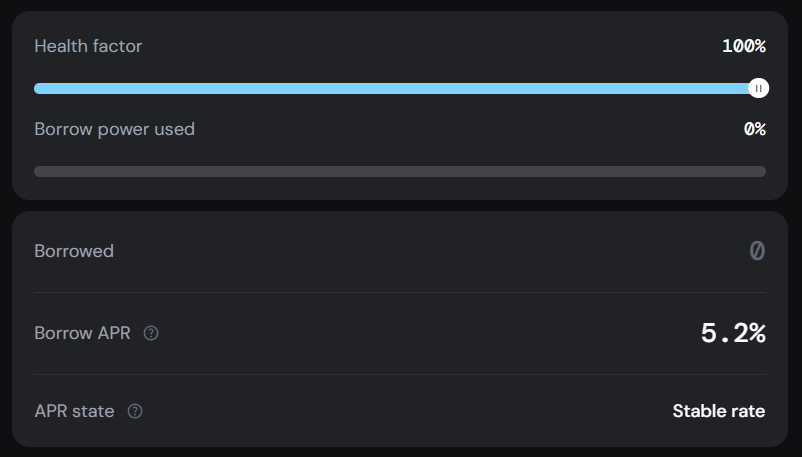Click the Borrow APR label
This screenshot has width=802, height=457.
click(82, 333)
